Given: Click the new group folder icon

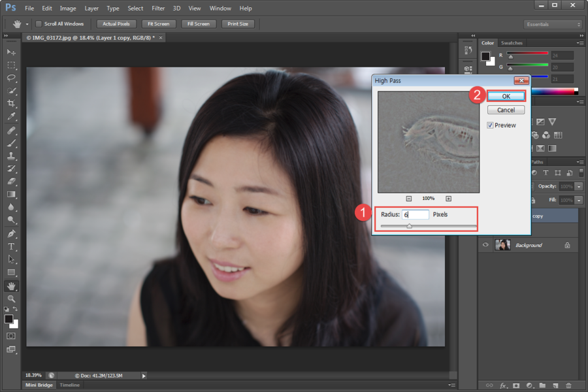Looking at the screenshot, I should coord(542,385).
